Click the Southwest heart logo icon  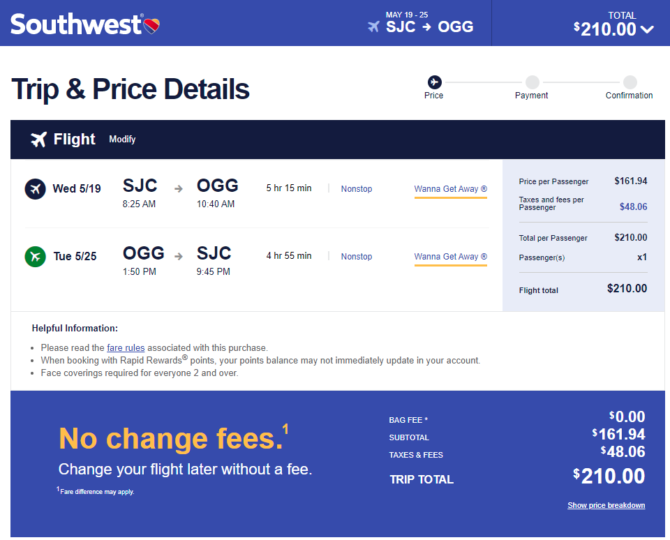152,26
